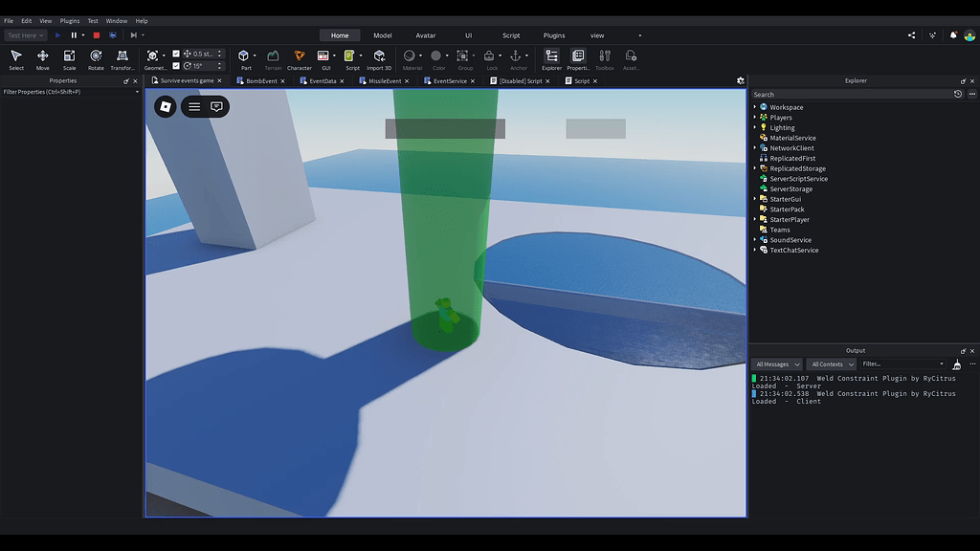The height and width of the screenshot is (551, 980).
Task: Open the Plugins menu in the menu bar
Action: (x=70, y=20)
